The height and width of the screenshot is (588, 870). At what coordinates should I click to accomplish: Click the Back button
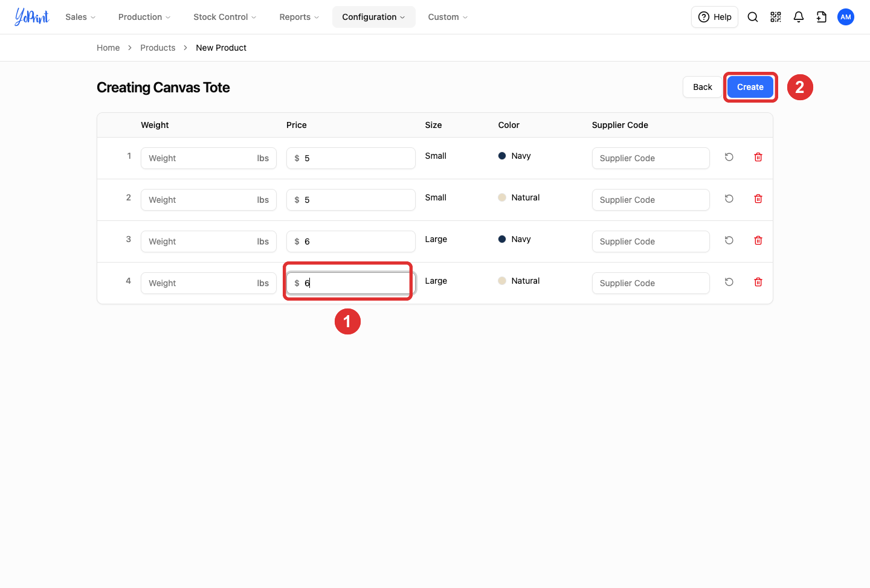703,87
